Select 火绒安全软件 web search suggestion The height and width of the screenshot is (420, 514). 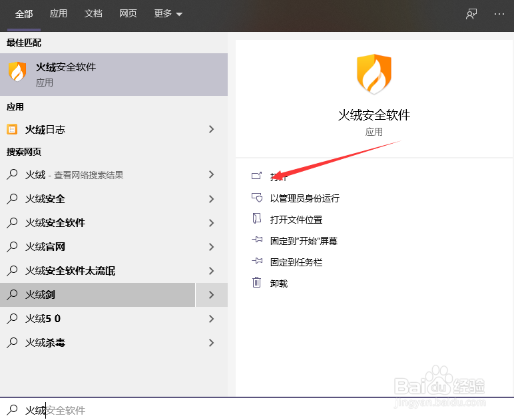pyautogui.click(x=97, y=223)
